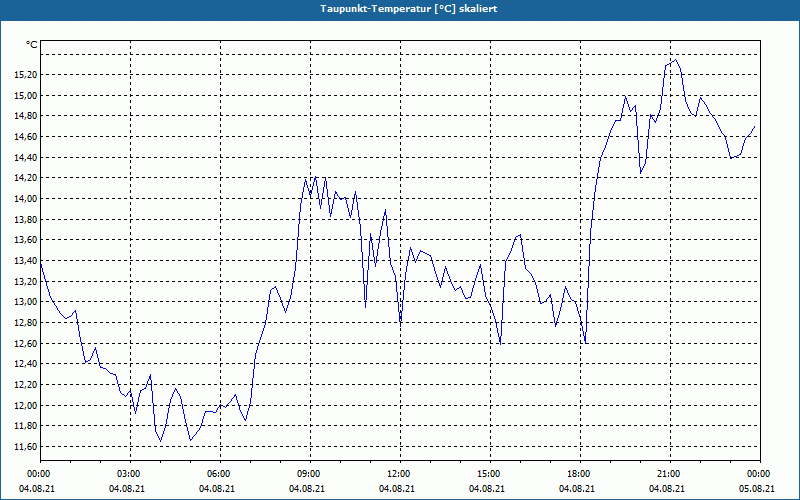Pick the 04.08.21 date under 15:00
The image size is (800, 500).
tap(487, 489)
